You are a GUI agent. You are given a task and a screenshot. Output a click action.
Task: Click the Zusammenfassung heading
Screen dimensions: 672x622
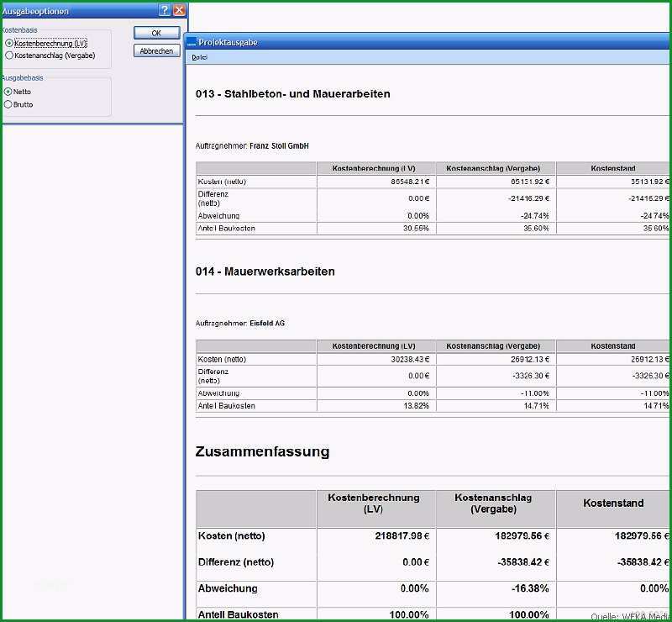point(262,451)
